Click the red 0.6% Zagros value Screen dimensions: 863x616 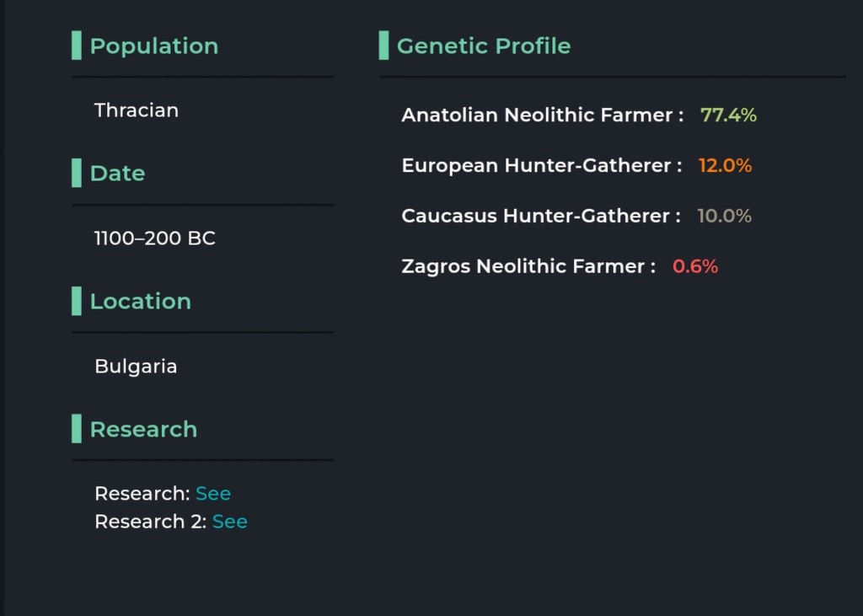[x=695, y=266]
